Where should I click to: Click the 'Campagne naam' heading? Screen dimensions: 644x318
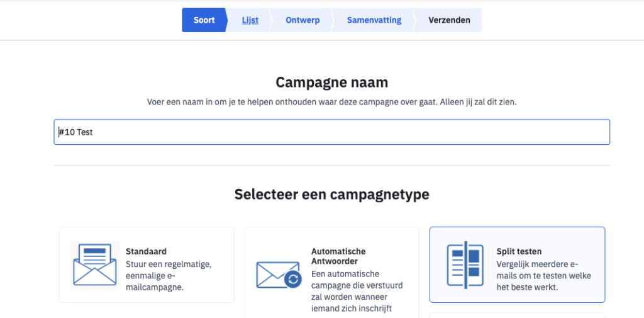coord(331,82)
